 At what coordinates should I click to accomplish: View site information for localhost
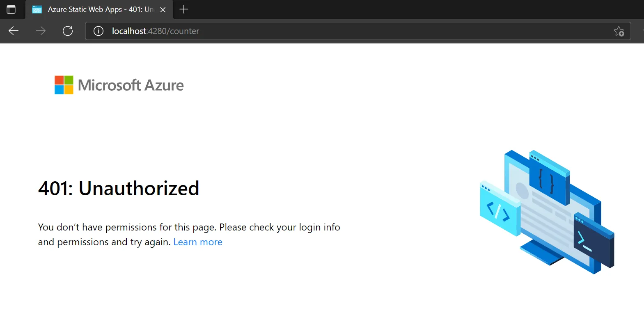[x=99, y=31]
